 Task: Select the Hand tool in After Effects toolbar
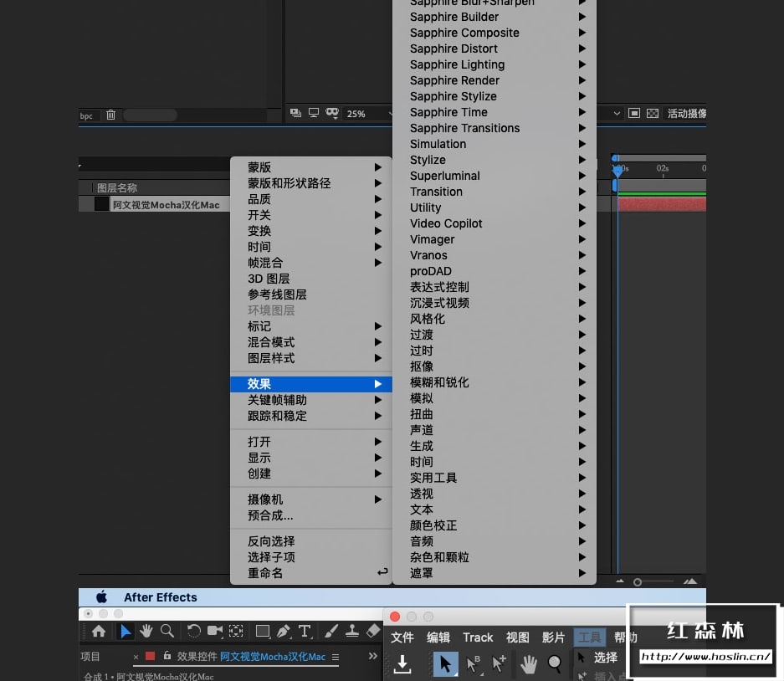point(146,632)
